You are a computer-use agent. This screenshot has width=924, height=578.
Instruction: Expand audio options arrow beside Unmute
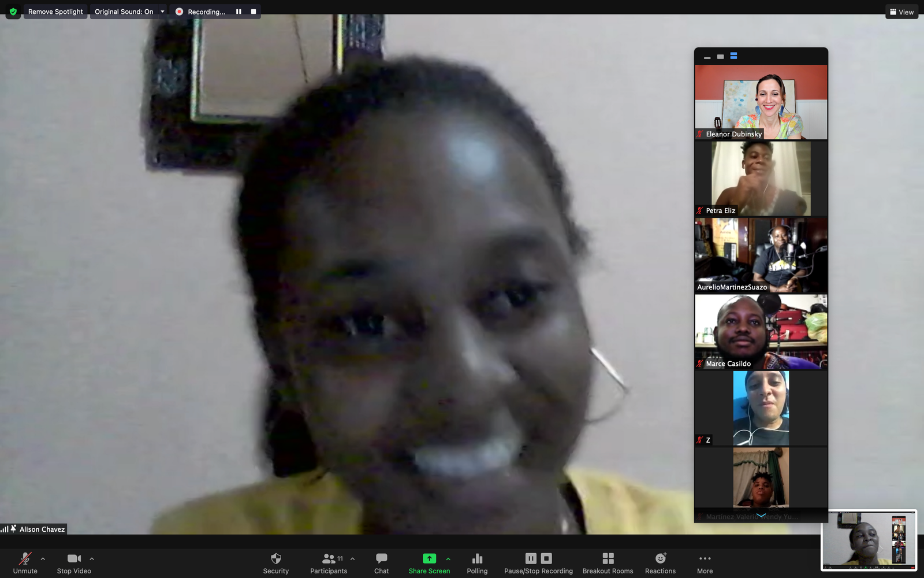[x=43, y=559]
